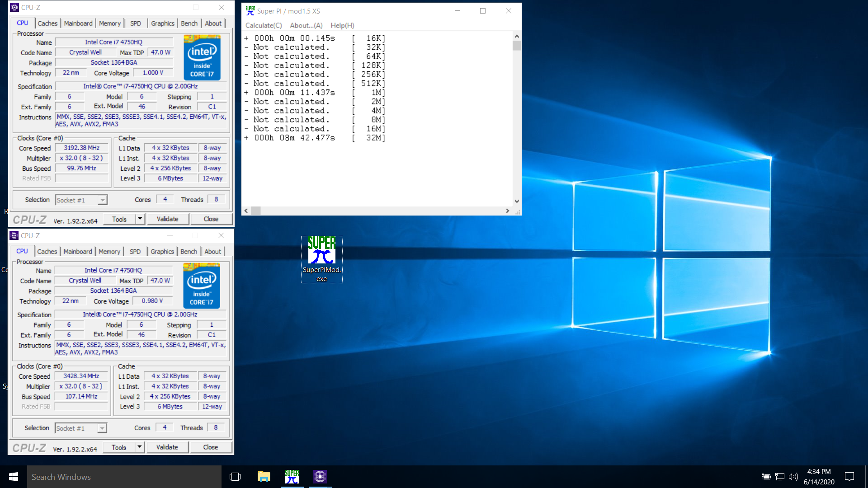Open Bench tab in bottom CPU-Z
The image size is (868, 488).
[189, 252]
